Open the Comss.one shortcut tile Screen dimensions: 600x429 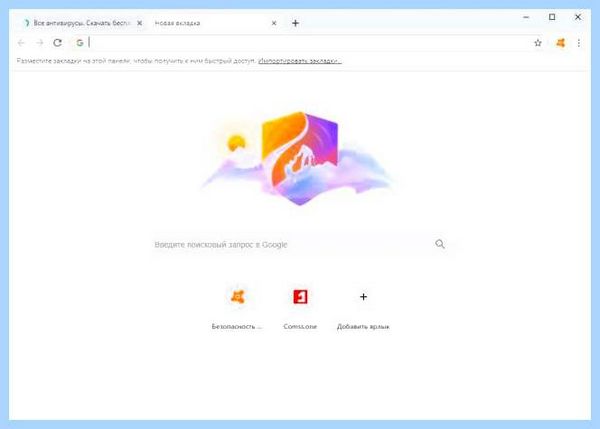[300, 297]
